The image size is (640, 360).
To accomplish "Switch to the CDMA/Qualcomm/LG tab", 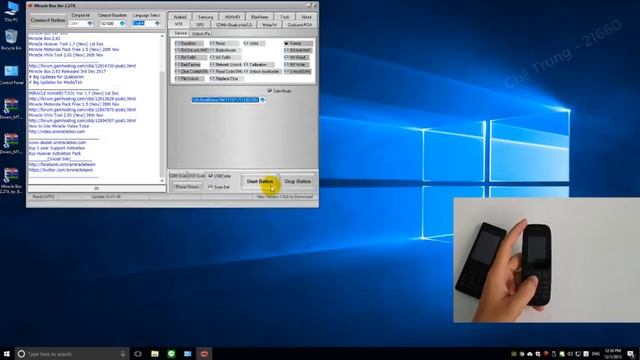I will click(x=234, y=25).
